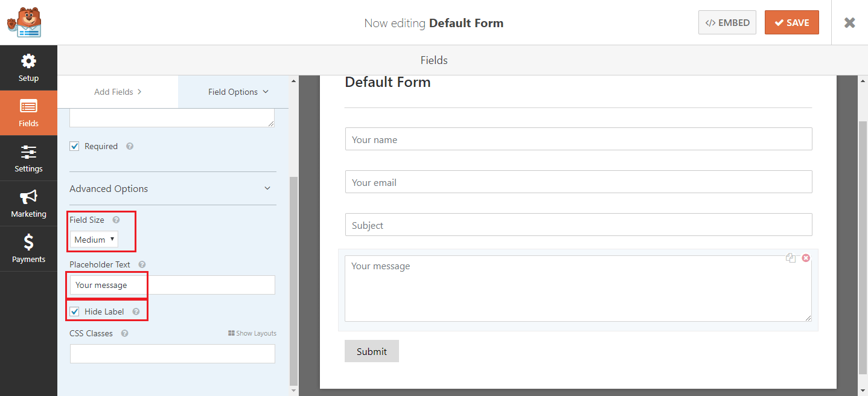Open the Marketing megaphone panel

point(28,203)
